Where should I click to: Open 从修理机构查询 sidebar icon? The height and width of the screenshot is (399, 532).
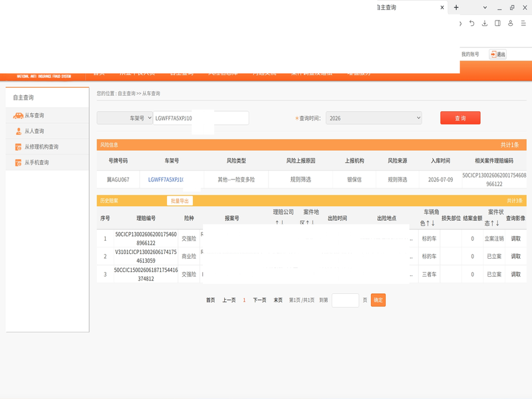click(x=19, y=147)
